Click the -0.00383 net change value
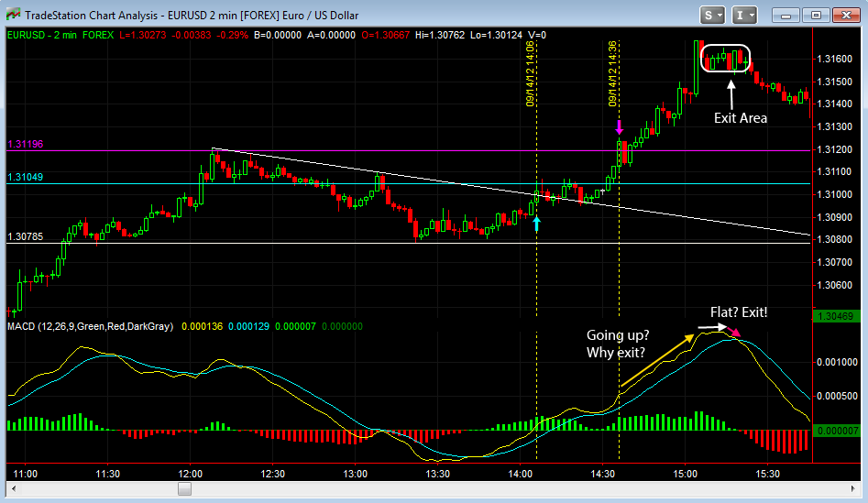Image resolution: width=868 pixels, height=503 pixels. point(191,35)
